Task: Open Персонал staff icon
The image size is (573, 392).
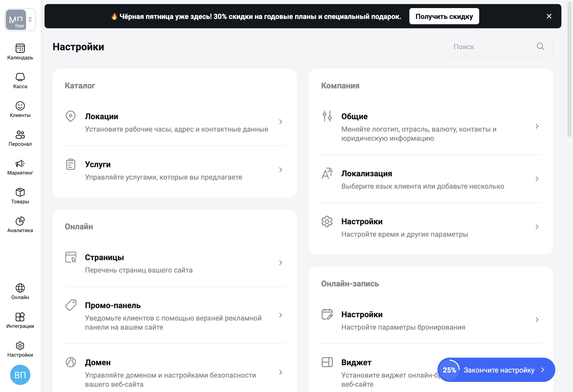Action: [x=20, y=135]
